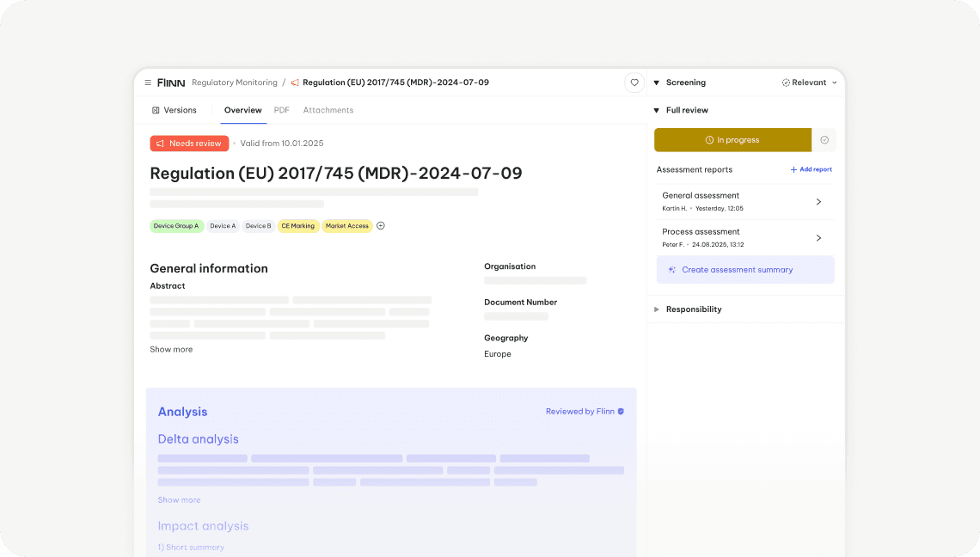Screen dimensions: 980x557
Task: Switch to the Attachments tab
Action: 328,110
